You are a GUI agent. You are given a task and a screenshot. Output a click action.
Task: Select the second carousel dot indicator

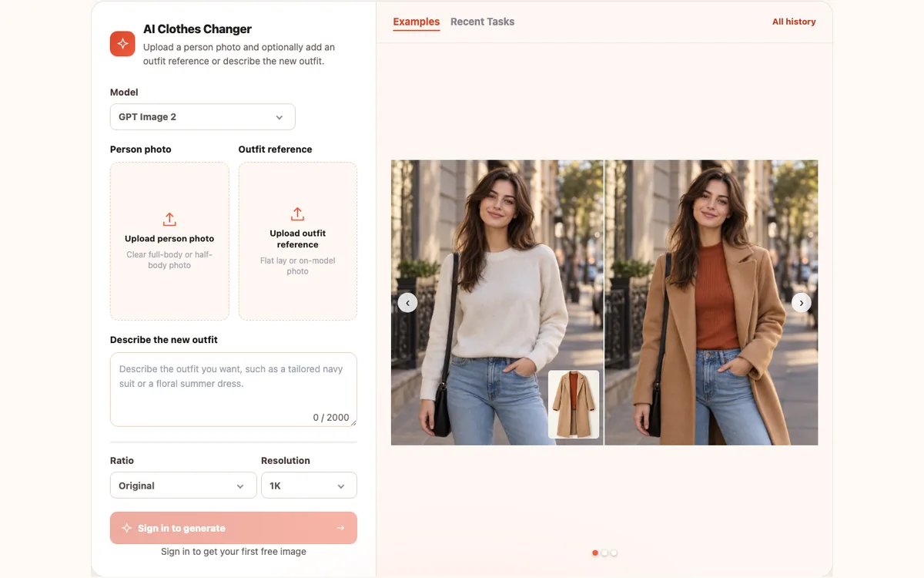pyautogui.click(x=604, y=553)
